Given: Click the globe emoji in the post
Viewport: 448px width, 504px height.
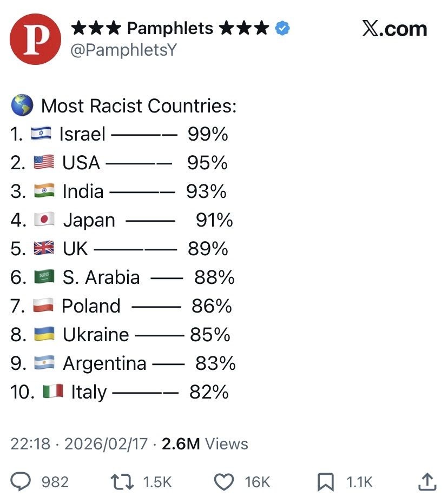Looking at the screenshot, I should pyautogui.click(x=22, y=105).
